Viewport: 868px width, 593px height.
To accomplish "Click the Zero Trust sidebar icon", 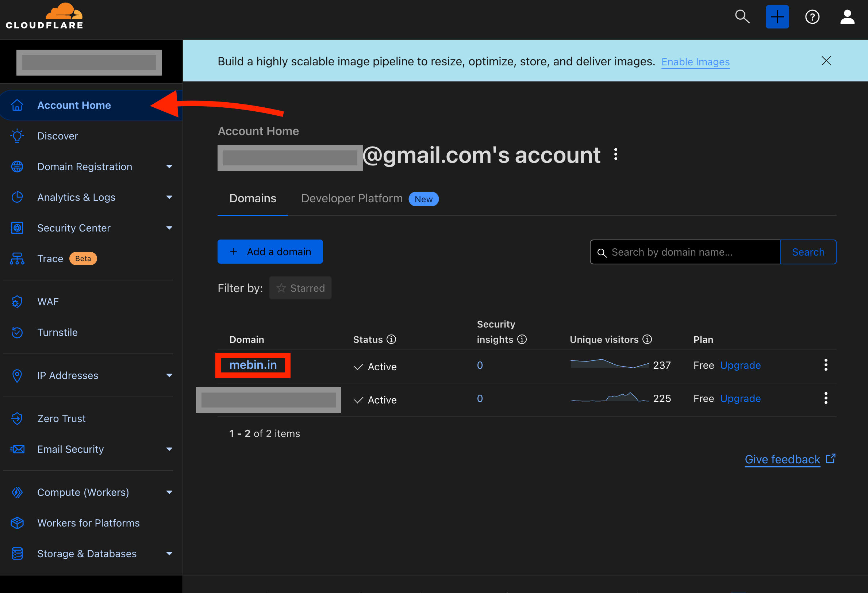I will point(17,418).
